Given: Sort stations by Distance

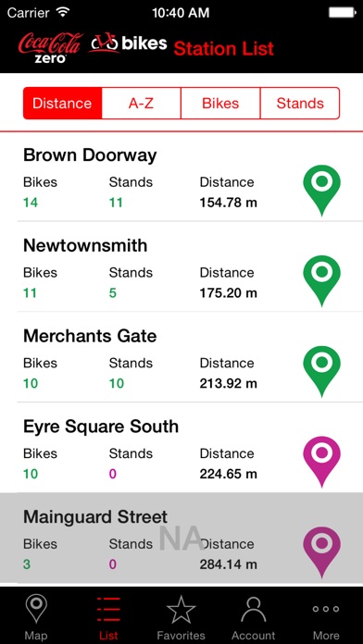Looking at the screenshot, I should tap(62, 103).
